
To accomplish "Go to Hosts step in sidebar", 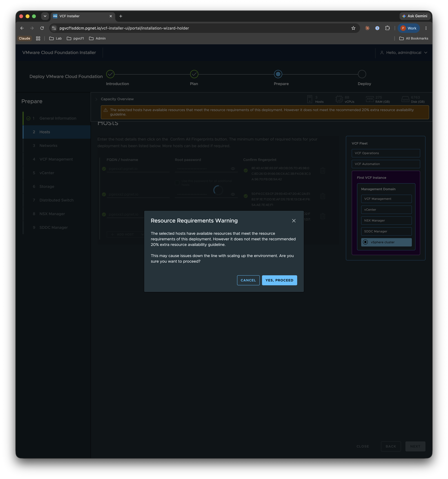I will (x=57, y=132).
